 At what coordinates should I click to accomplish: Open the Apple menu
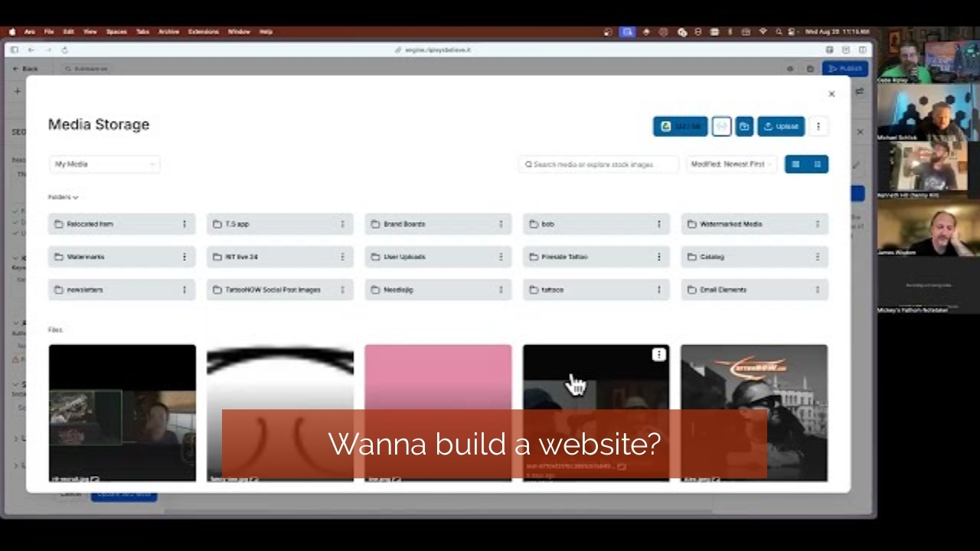(12, 32)
